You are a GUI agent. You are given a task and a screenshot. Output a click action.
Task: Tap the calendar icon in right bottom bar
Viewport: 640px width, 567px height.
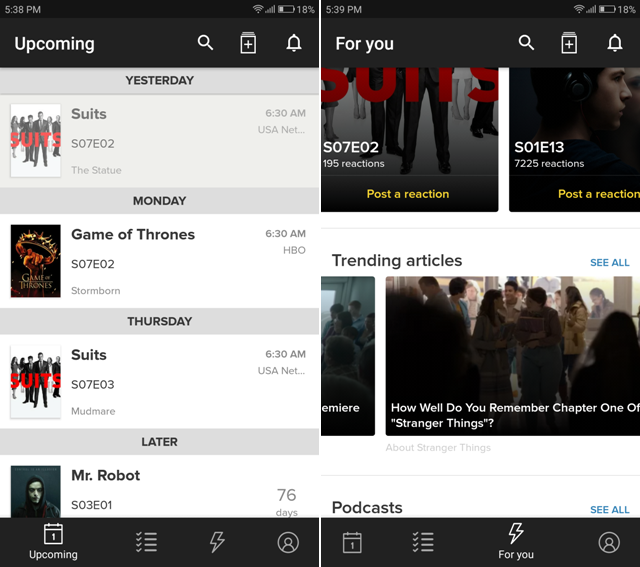pos(352,542)
